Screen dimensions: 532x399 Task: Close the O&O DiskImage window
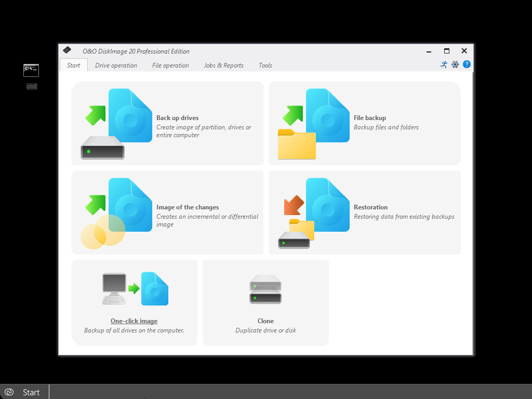[x=464, y=51]
